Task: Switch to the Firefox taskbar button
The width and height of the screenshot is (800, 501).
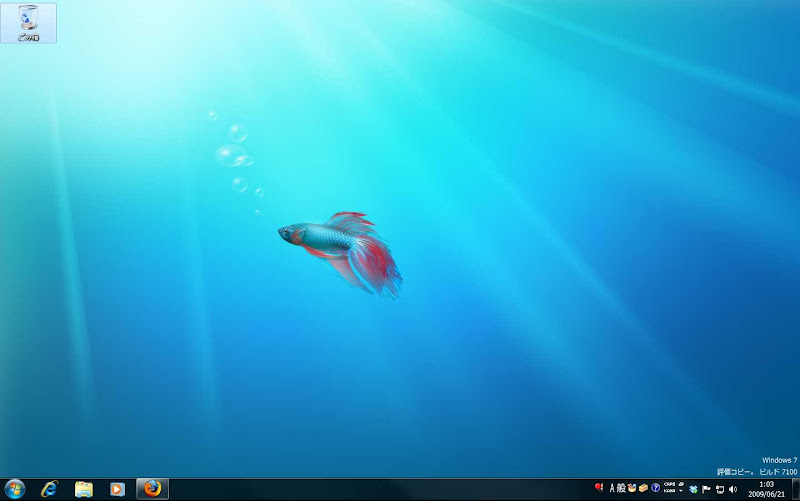Action: coord(152,489)
